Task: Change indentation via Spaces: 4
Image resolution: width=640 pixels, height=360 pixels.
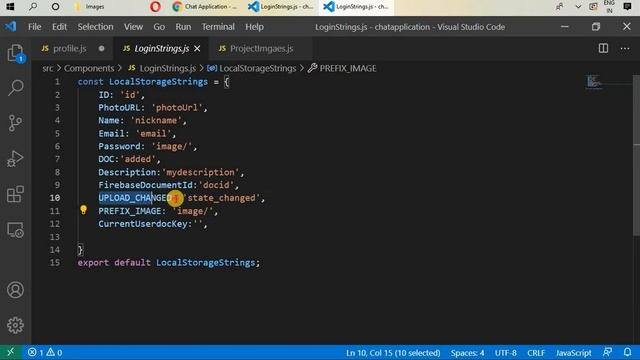Action: (x=467, y=353)
